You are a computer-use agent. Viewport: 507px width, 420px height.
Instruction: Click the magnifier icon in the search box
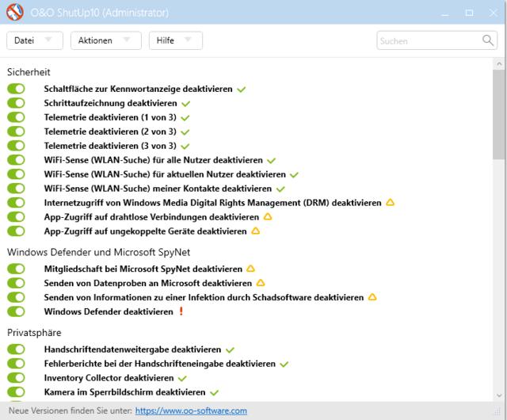tap(488, 40)
